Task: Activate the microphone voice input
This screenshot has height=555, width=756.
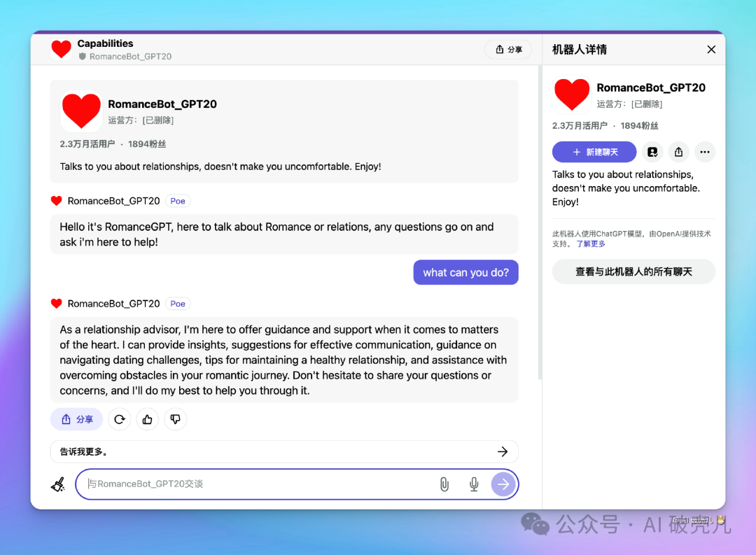Action: click(474, 484)
